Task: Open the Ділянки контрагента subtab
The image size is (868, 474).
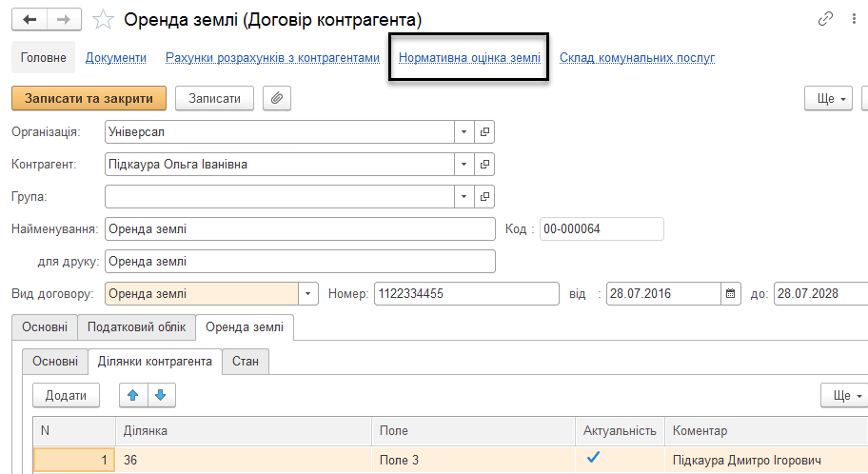Action: (x=155, y=362)
